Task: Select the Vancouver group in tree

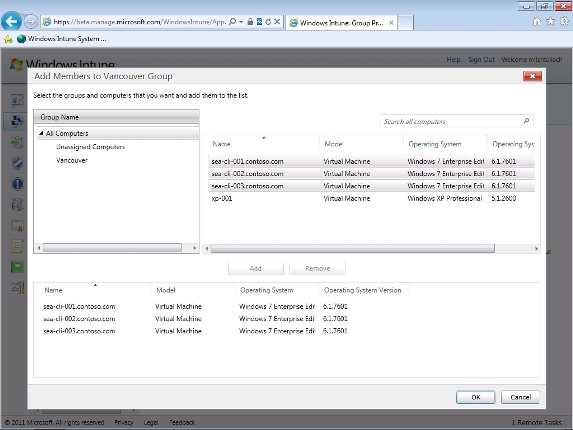Action: [72, 160]
